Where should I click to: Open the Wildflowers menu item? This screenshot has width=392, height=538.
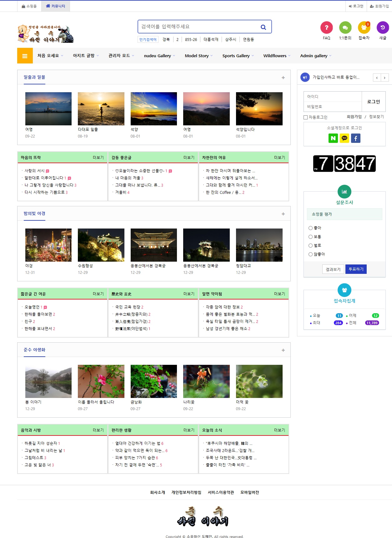pyautogui.click(x=277, y=56)
